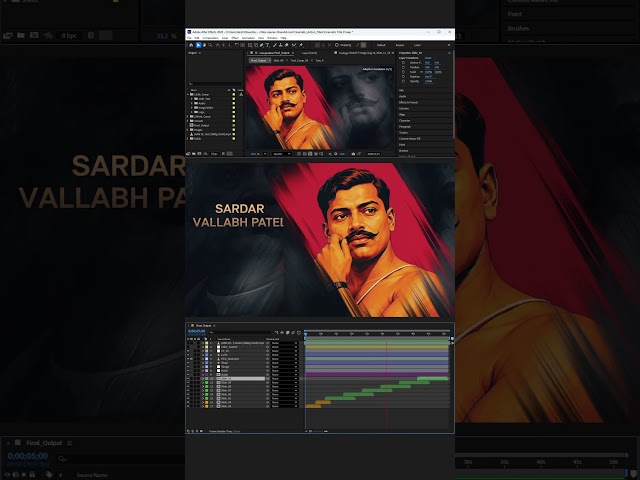Select the Rectangle shape tool
The width and height of the screenshot is (640, 480).
coord(250,45)
